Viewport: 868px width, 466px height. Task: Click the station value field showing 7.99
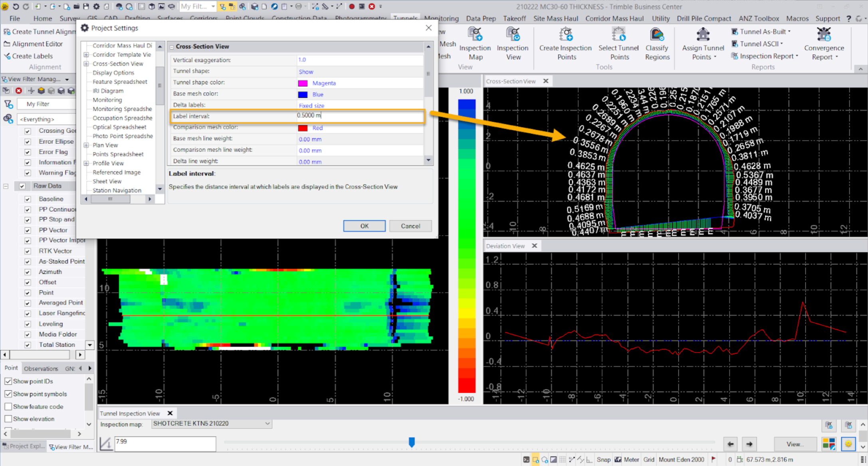point(165,444)
